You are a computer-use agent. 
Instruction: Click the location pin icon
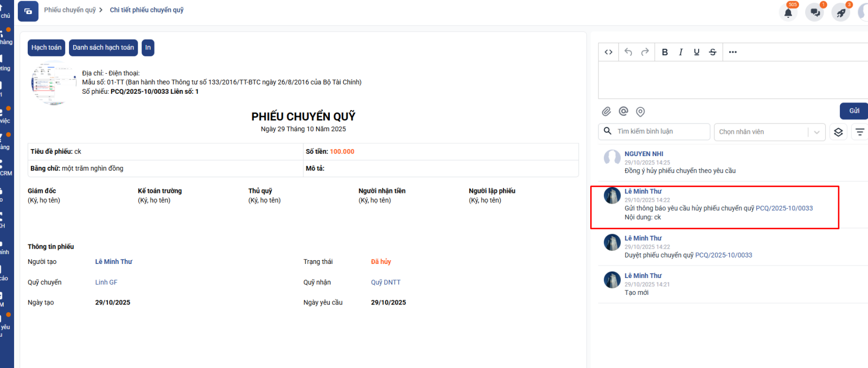tap(640, 112)
